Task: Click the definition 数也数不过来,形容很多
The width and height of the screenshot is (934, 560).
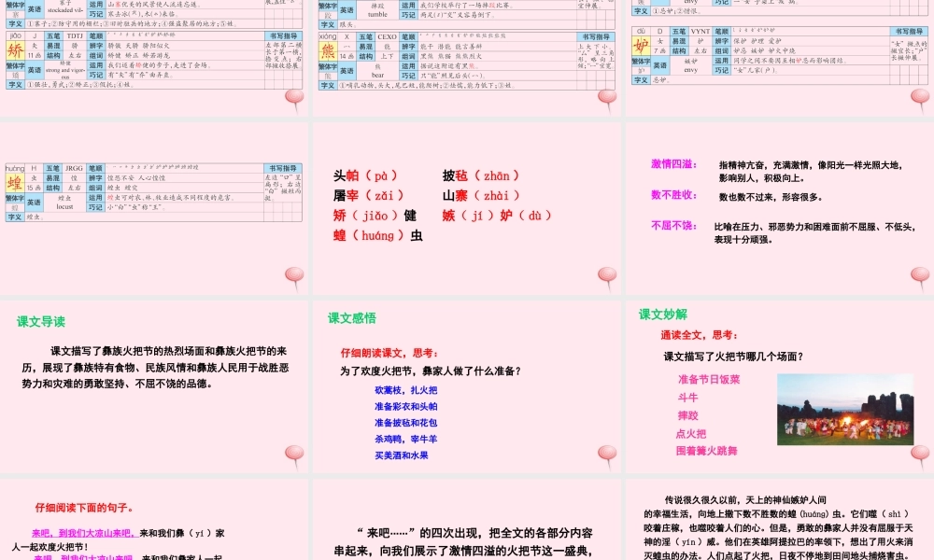Action: click(771, 197)
